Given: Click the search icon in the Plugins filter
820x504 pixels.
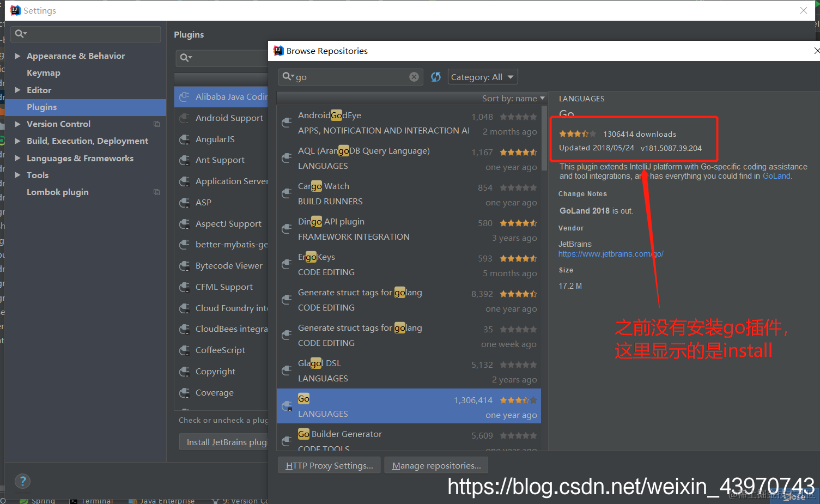Looking at the screenshot, I should click(x=186, y=58).
